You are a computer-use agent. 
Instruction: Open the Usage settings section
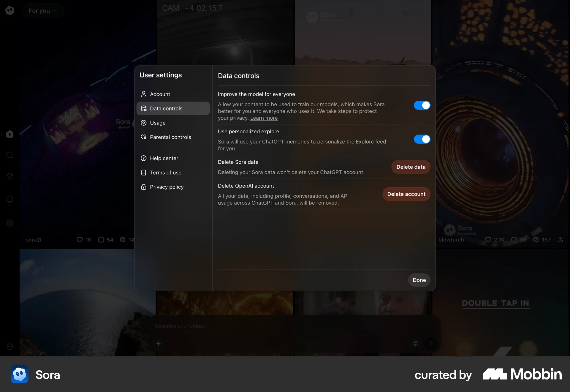[x=157, y=123]
